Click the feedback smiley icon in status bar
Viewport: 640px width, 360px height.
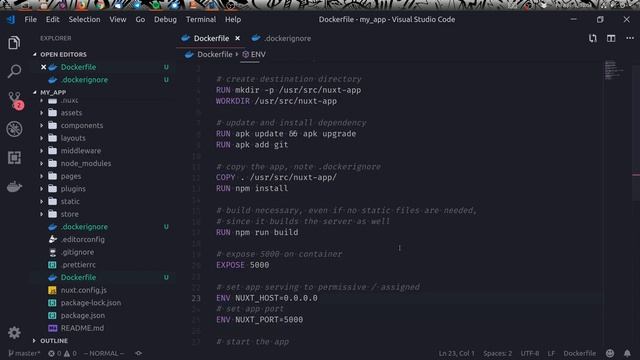[610, 353]
